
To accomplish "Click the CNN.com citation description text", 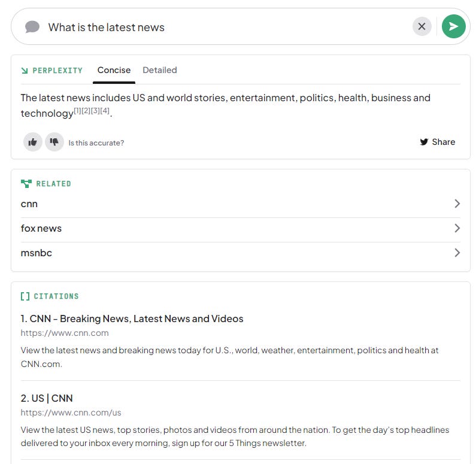I will pos(229,357).
